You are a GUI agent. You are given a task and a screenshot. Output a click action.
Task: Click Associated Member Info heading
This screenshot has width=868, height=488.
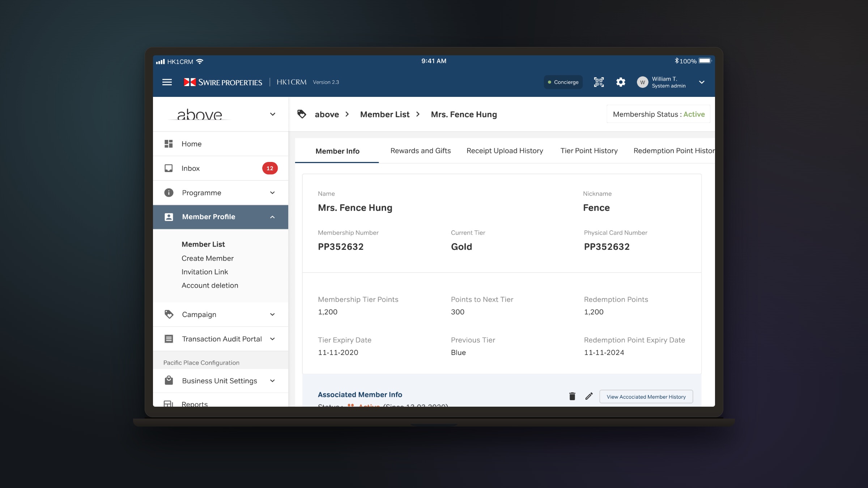point(360,394)
